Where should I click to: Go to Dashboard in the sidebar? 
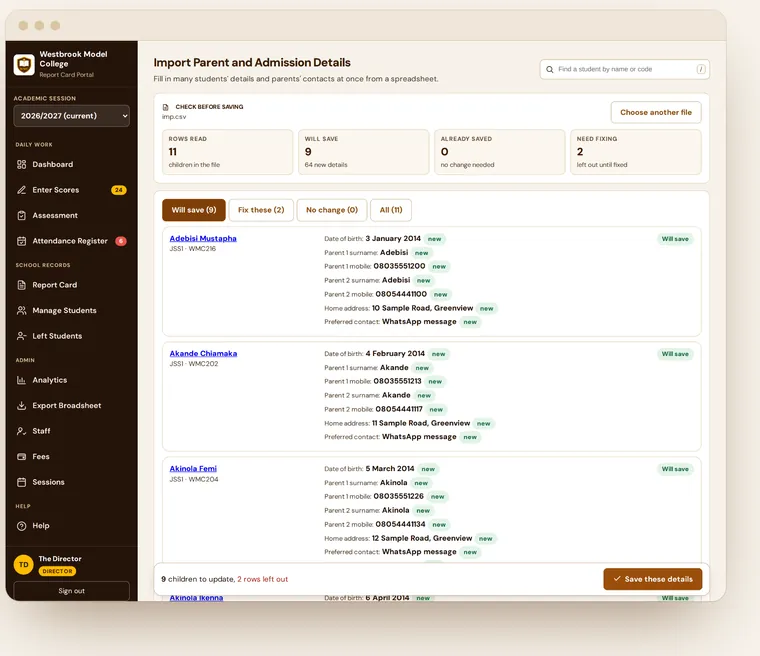tap(72, 164)
